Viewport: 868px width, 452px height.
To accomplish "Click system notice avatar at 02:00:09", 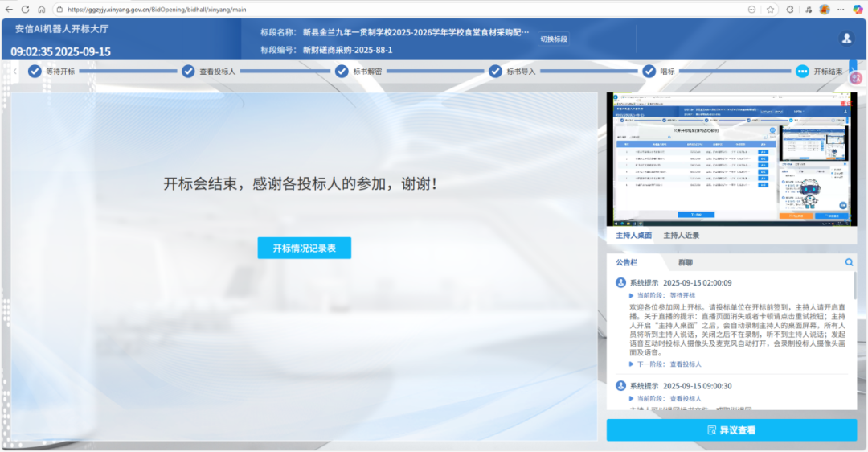I will pyautogui.click(x=620, y=282).
